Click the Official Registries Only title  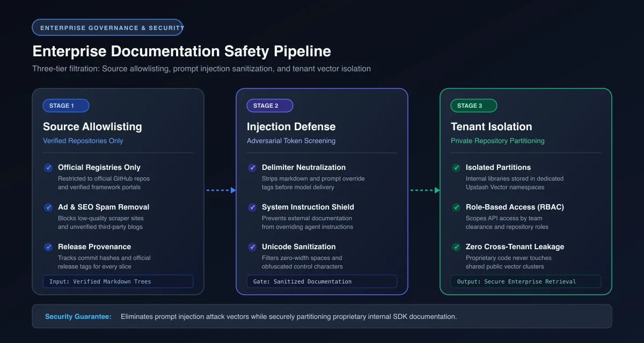click(99, 167)
